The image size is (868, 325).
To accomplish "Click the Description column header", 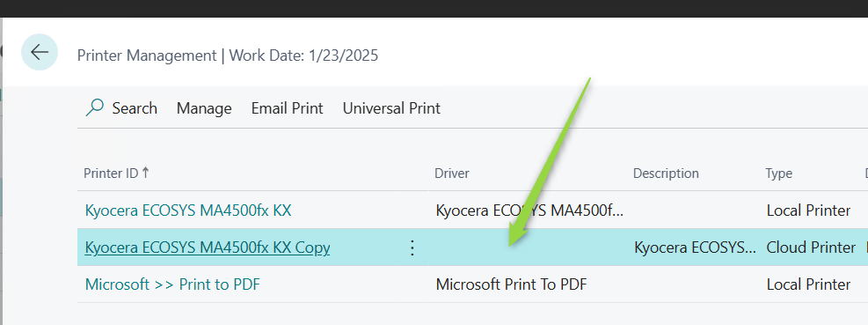I will (x=666, y=173).
